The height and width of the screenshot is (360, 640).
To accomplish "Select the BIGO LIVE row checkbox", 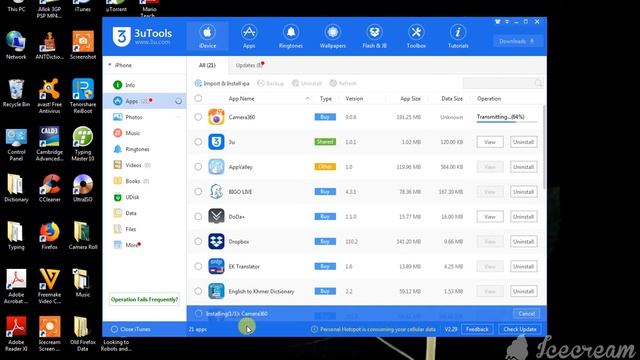I will pyautogui.click(x=198, y=192).
